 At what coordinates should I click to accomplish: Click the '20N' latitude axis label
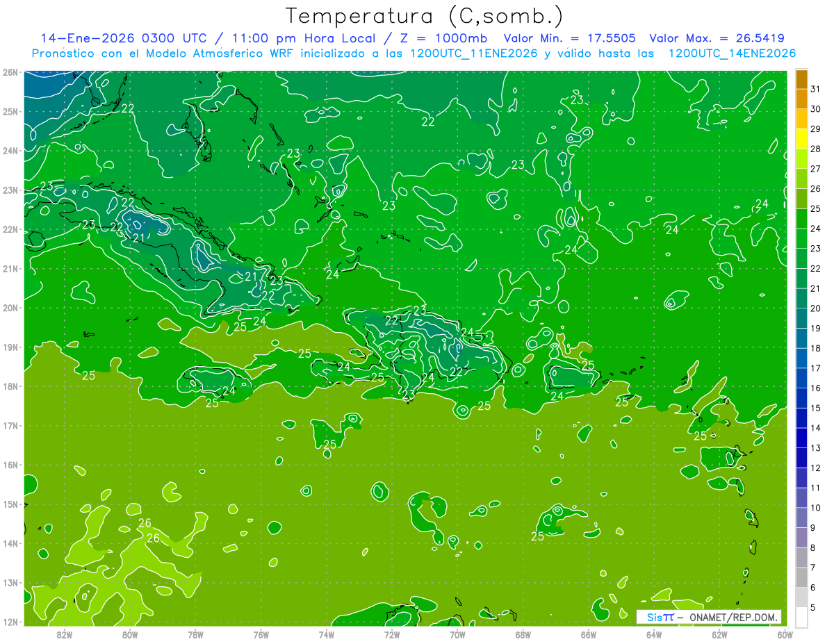pyautogui.click(x=10, y=308)
